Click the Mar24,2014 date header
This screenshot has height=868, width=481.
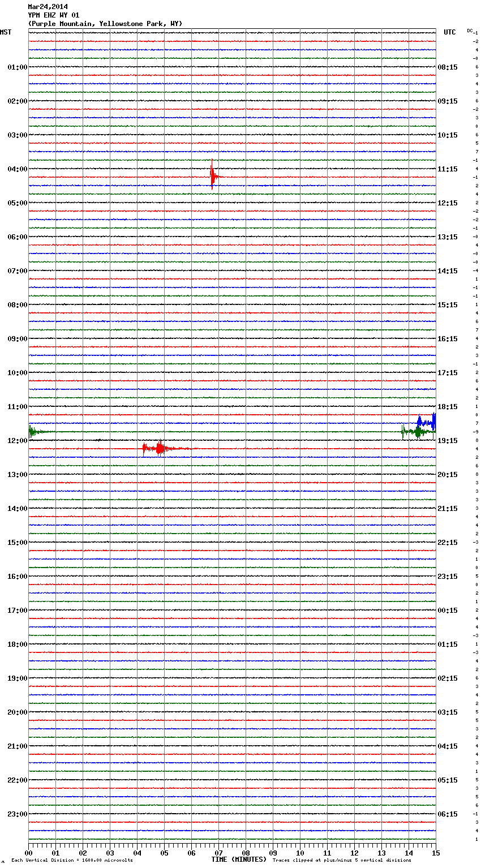click(48, 7)
